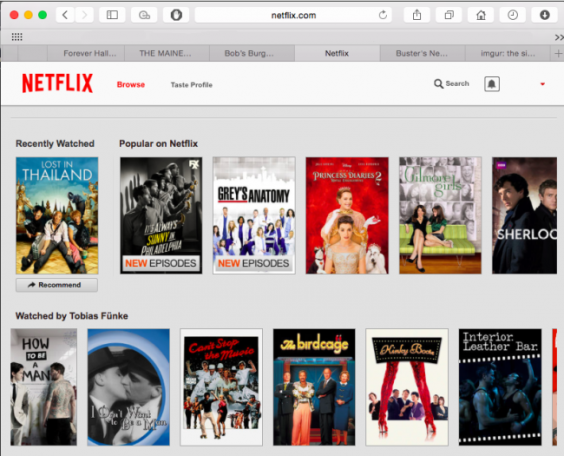Click the yellow minimize button

pos(28,15)
